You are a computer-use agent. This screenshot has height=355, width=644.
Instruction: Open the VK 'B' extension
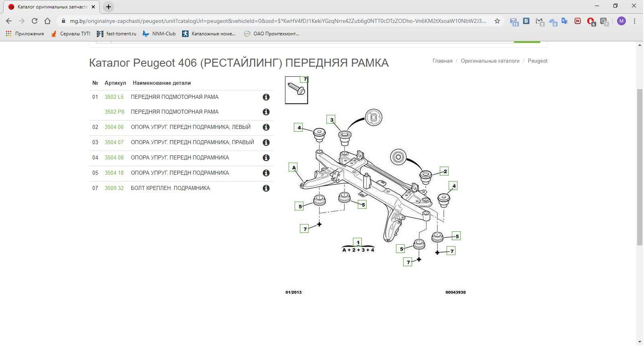[x=526, y=21]
